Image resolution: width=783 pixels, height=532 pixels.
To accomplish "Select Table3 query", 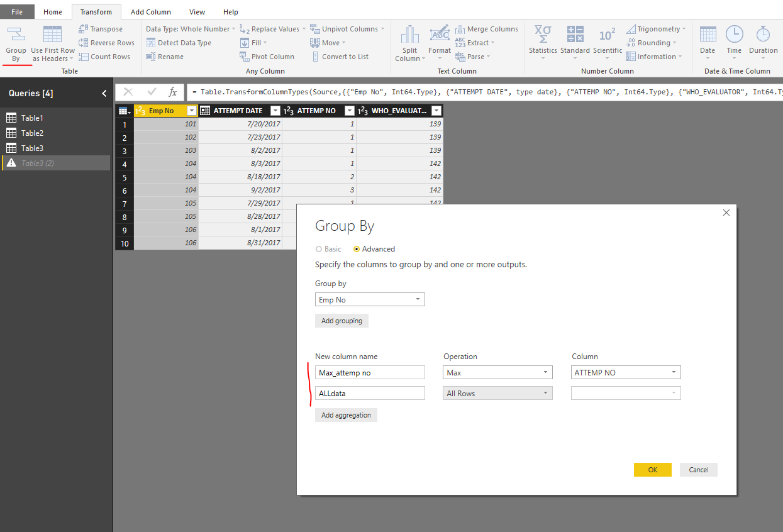I will pos(55,148).
